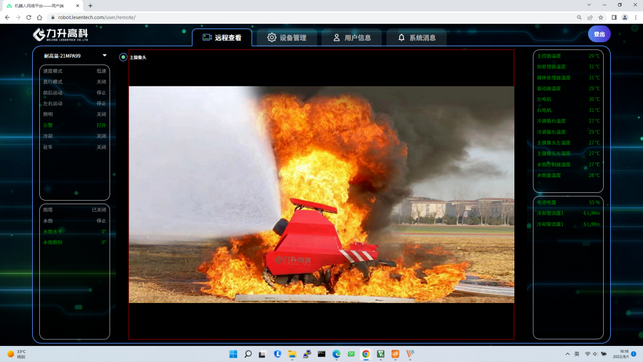This screenshot has width=643, height=362.
Task: Expand the tab search chevron in title bar
Action: [x=589, y=5]
